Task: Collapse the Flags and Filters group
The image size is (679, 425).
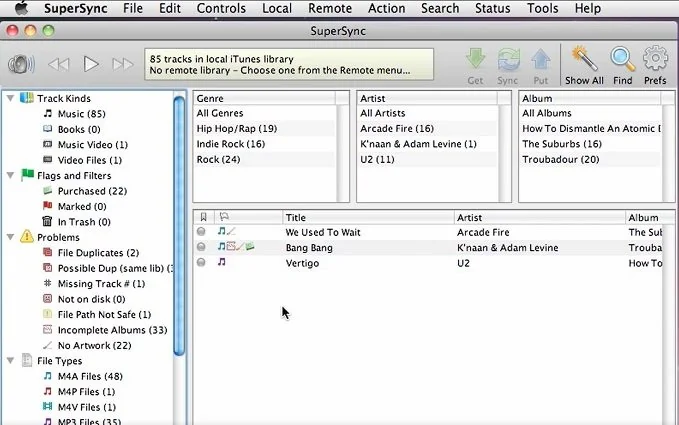Action: coord(10,175)
